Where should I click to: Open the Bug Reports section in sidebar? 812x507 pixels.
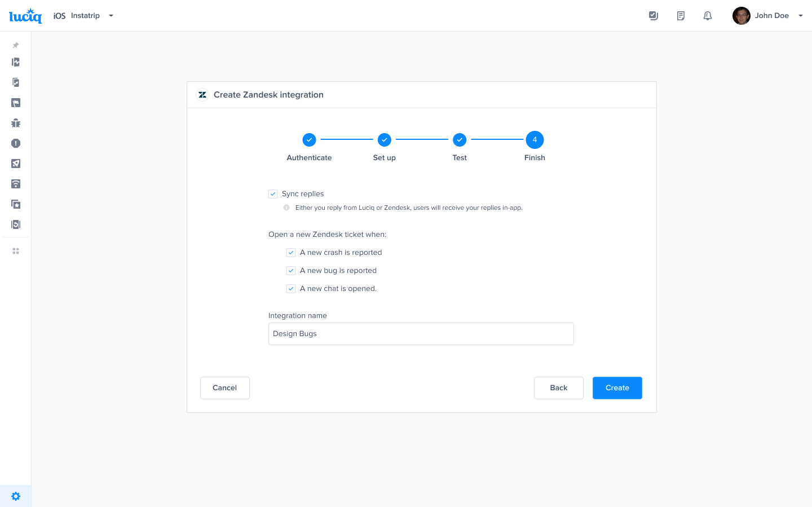(15, 123)
